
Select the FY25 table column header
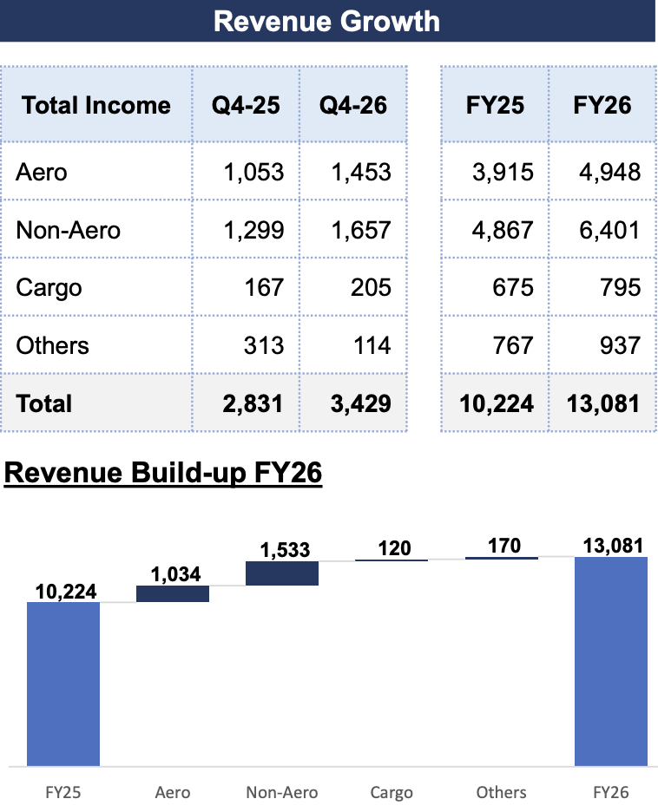pyautogui.click(x=496, y=105)
